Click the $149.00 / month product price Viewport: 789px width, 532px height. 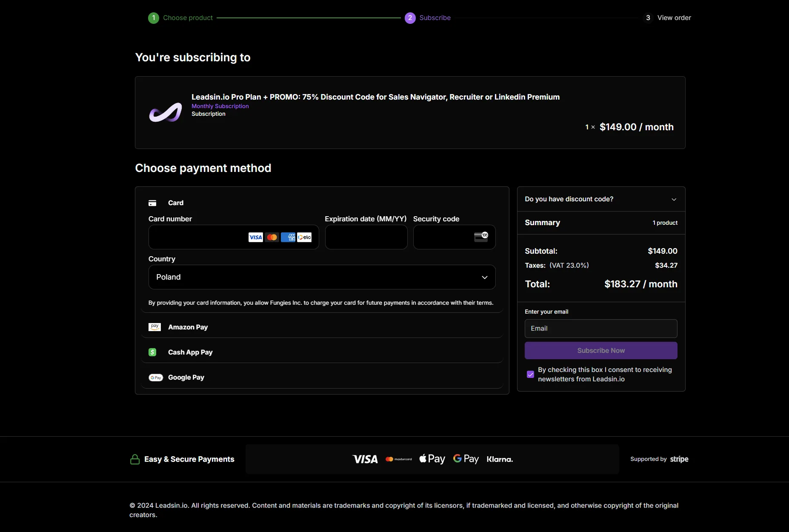click(637, 127)
